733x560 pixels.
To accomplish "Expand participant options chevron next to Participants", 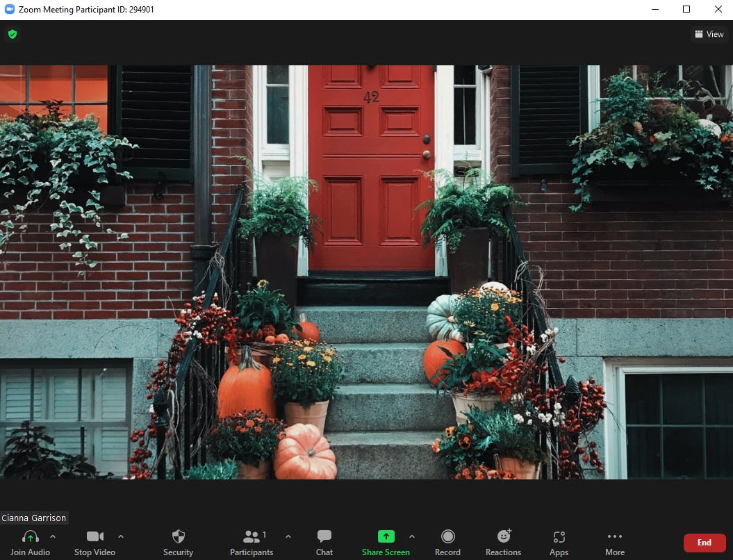I will point(288,536).
